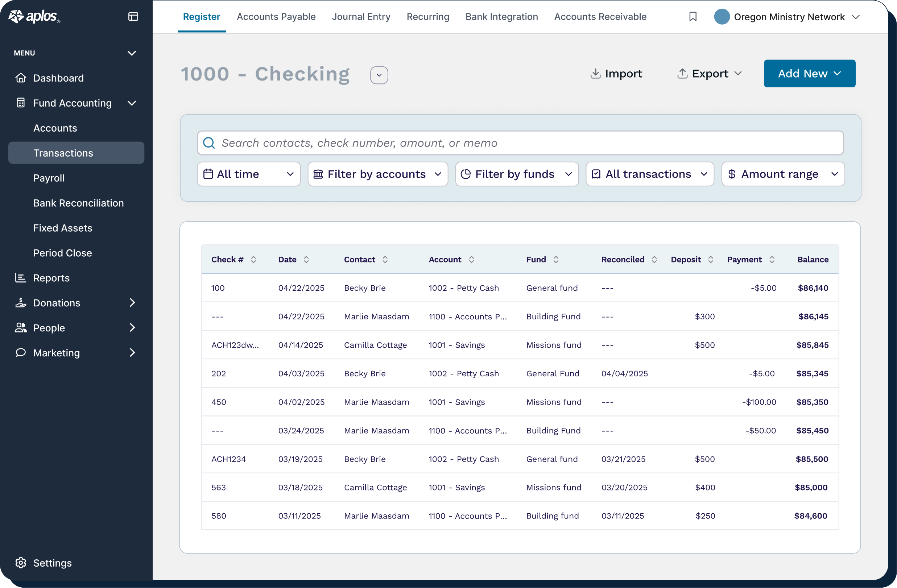Image resolution: width=897 pixels, height=588 pixels.
Task: Toggle the sidebar panel layout icon
Action: point(133,17)
